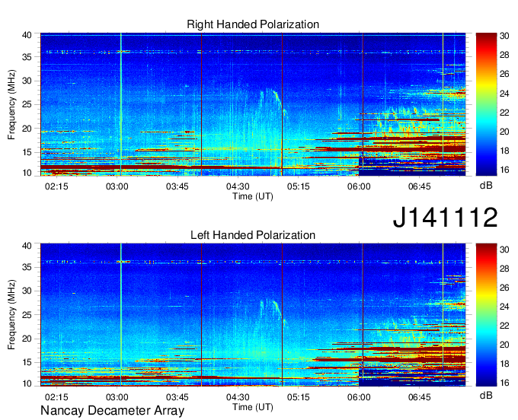
Task: Click the dB unit under the lower colorbar
Action: tap(486, 395)
